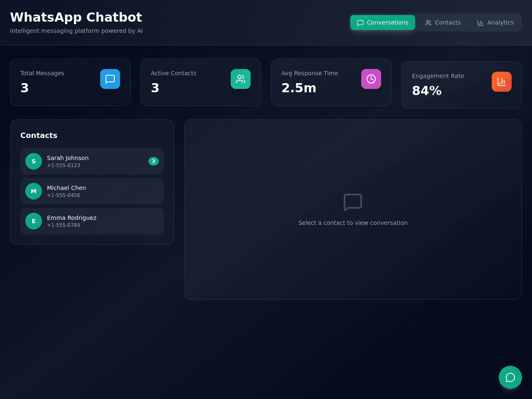Click Emma Rodriguez's avatar circle E

[x=34, y=221]
